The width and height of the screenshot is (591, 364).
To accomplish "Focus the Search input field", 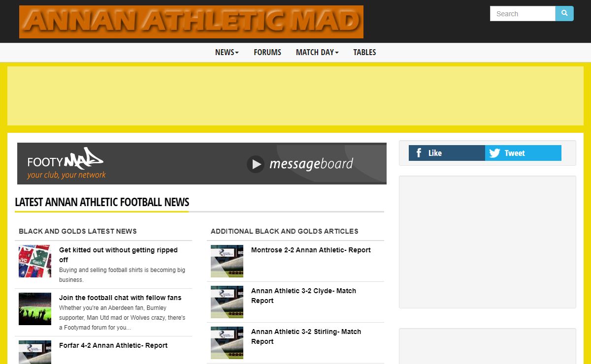I will coord(523,13).
